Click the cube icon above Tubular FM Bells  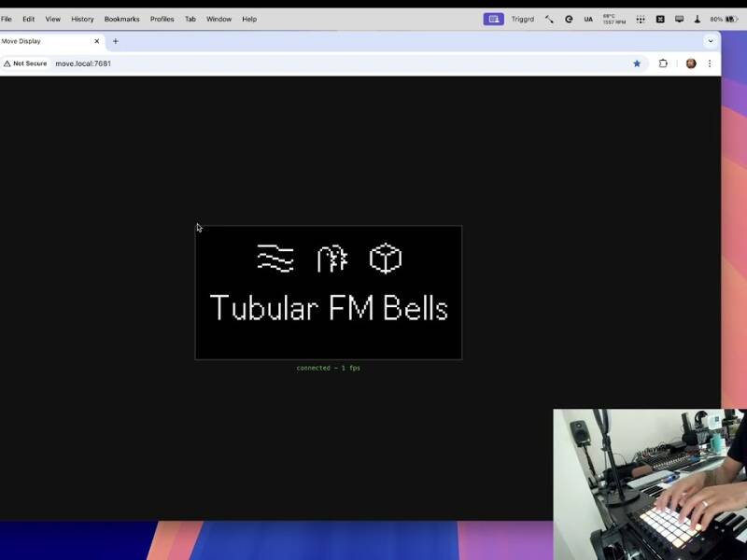385,259
